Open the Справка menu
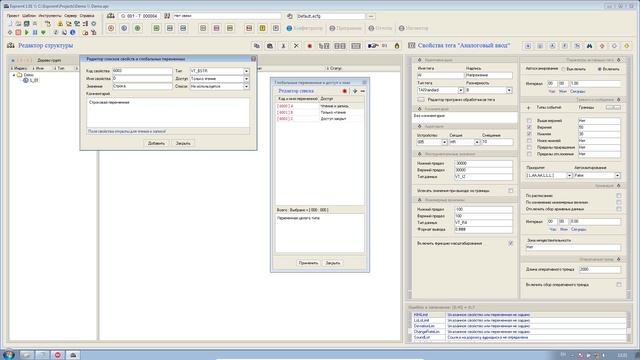 [x=87, y=16]
